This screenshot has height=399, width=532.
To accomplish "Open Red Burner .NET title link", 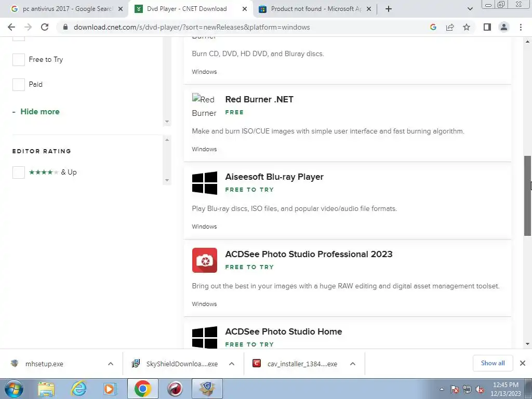I will [x=259, y=99].
